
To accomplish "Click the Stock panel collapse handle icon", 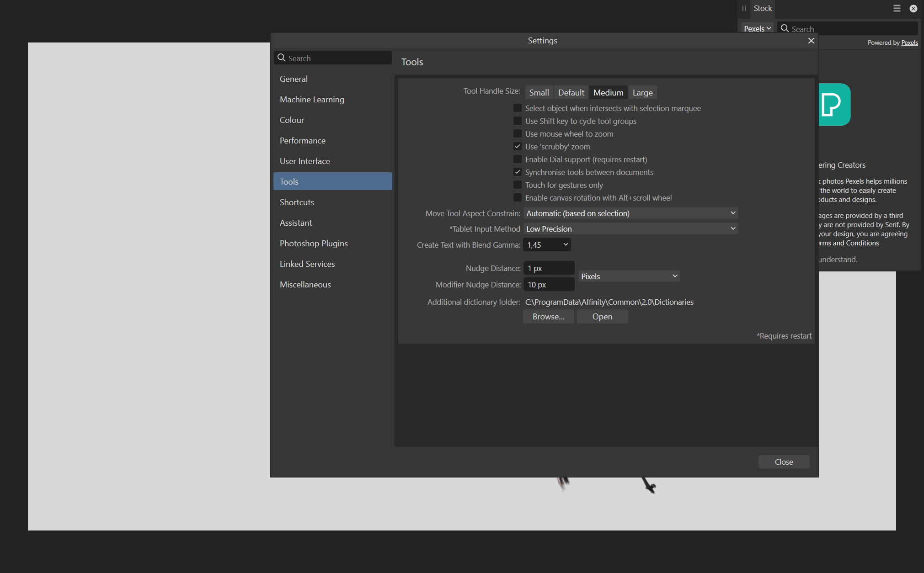I will tap(744, 8).
